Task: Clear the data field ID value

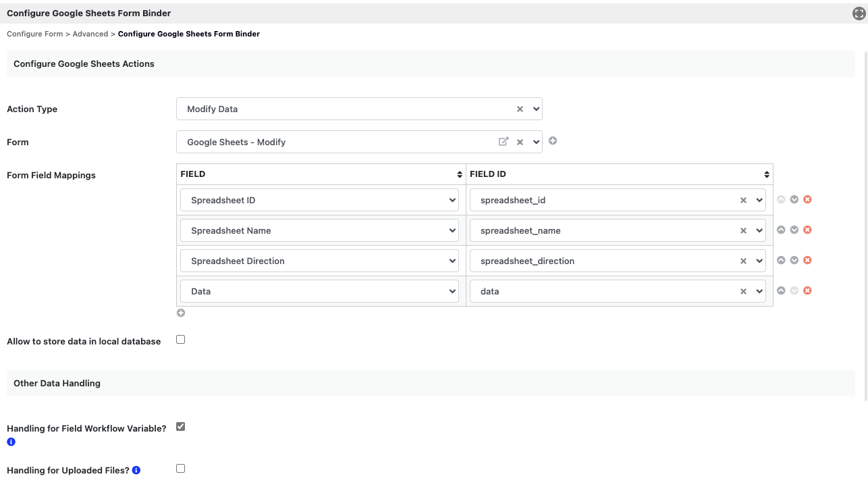Action: pyautogui.click(x=743, y=291)
